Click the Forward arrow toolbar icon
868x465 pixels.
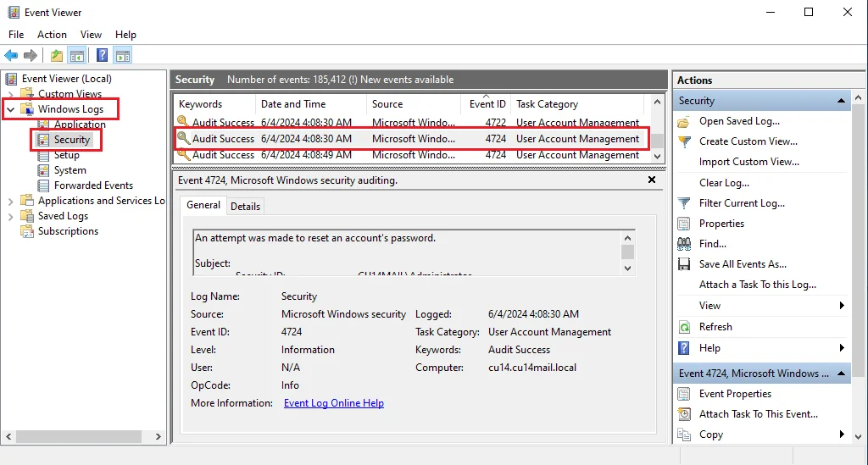pyautogui.click(x=31, y=55)
